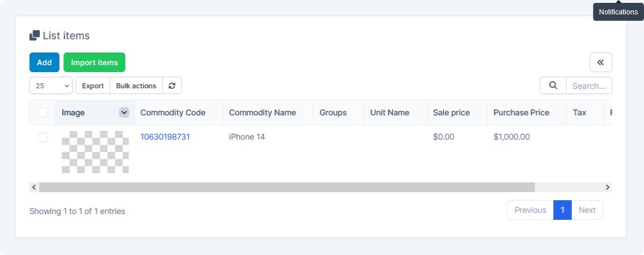Screen dimensions: 644x255
Task: Click the List items stack icon
Action: pos(35,36)
